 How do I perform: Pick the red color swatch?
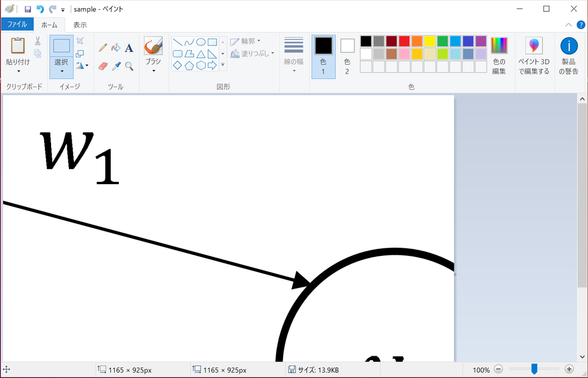[404, 41]
